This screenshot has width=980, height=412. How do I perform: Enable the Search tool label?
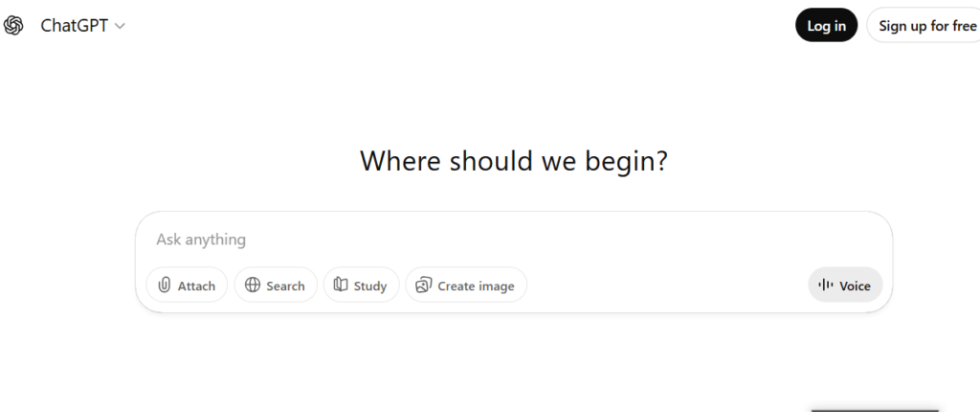click(x=285, y=286)
